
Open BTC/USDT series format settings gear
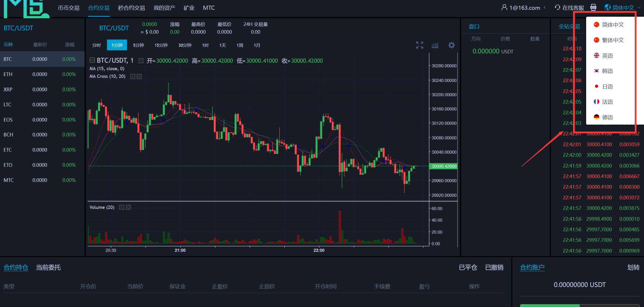click(141, 61)
